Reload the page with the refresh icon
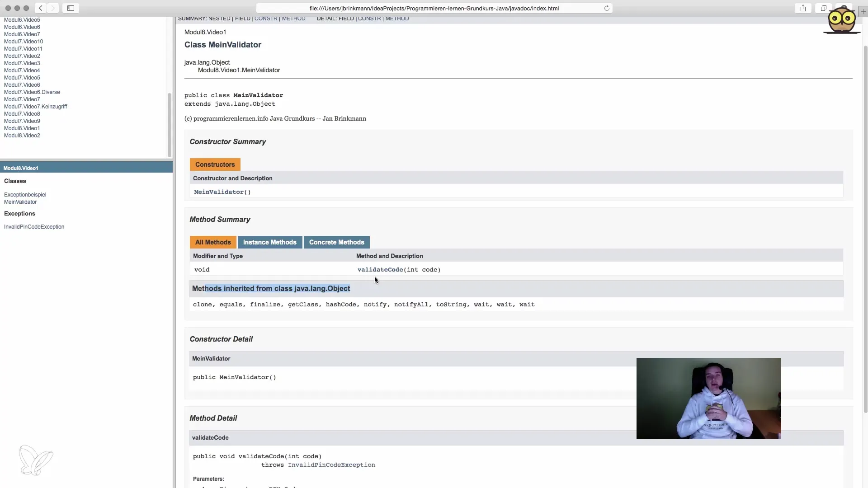The width and height of the screenshot is (868, 488). pyautogui.click(x=607, y=8)
